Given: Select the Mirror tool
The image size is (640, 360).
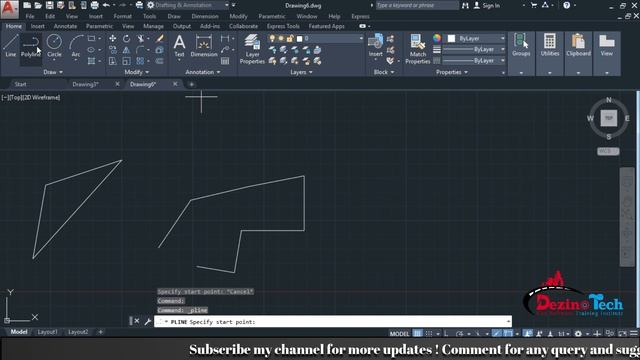Looking at the screenshot, I should (x=127, y=50).
